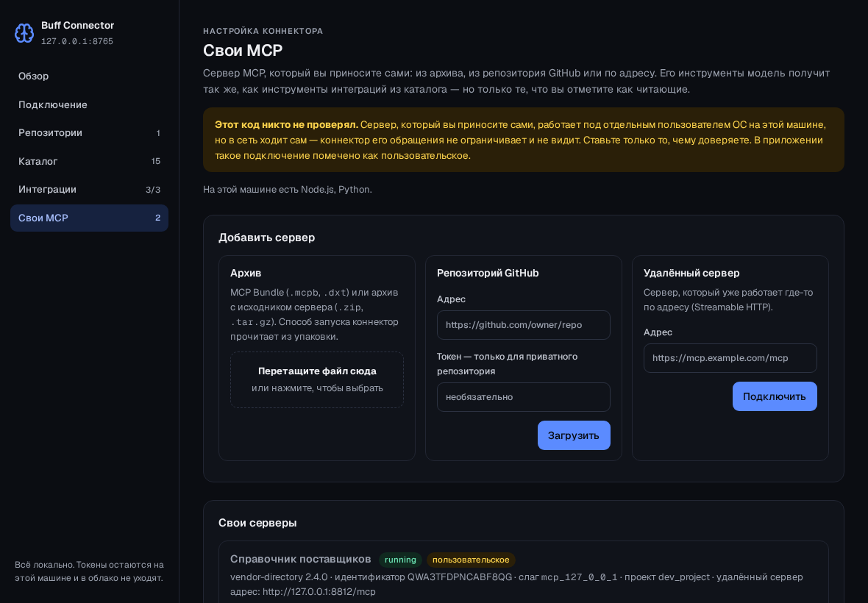Go to Подключение in the sidebar
This screenshot has height=603, width=868.
89,104
